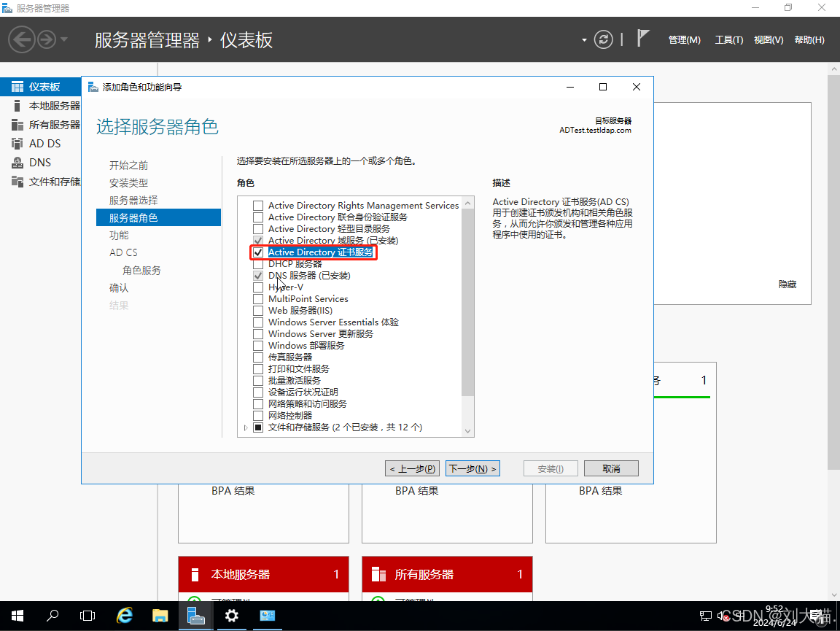Open the 管理(M) menu
This screenshot has width=840, height=631.
coord(684,39)
